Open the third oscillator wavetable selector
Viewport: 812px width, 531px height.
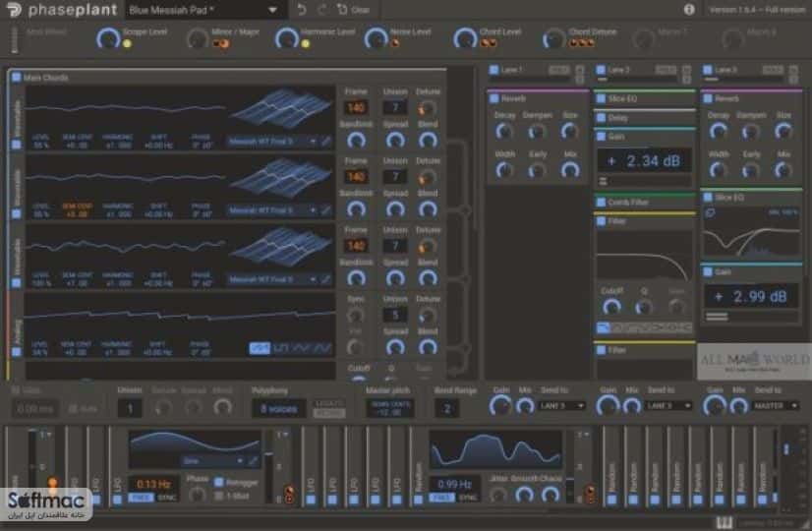click(272, 279)
